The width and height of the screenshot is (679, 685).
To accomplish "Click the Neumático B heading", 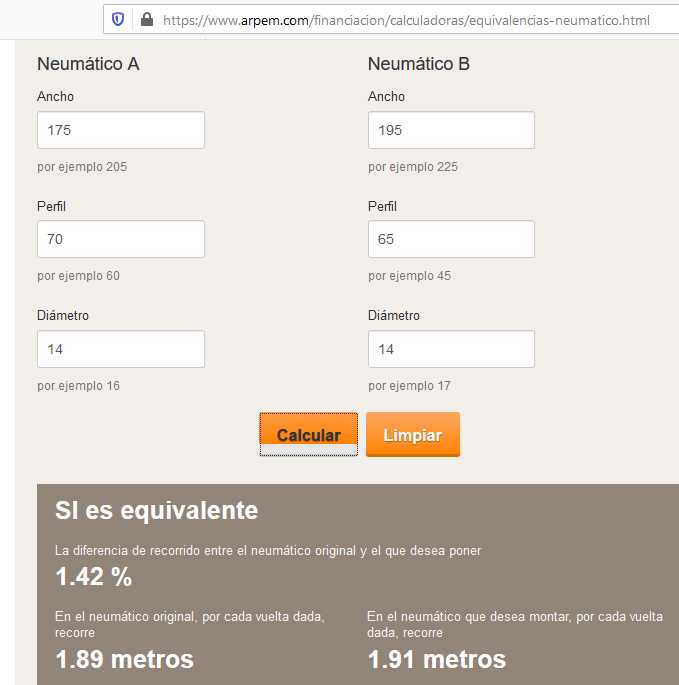I will click(x=419, y=64).
